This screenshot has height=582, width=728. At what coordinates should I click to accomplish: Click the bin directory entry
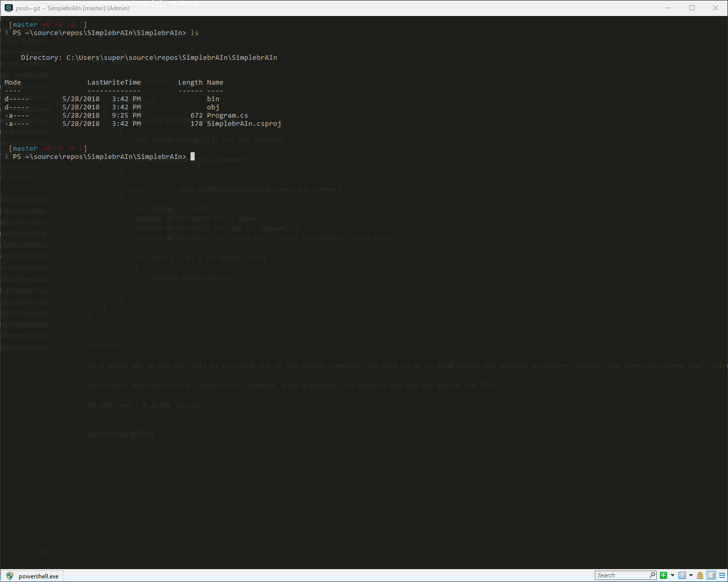click(x=213, y=99)
